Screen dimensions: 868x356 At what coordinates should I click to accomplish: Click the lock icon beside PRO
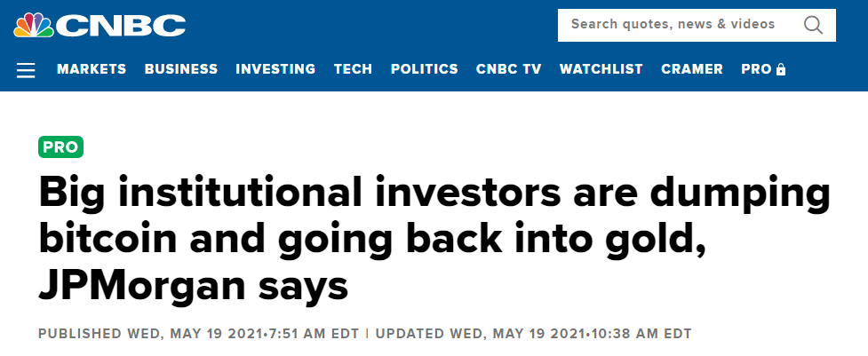pyautogui.click(x=781, y=69)
